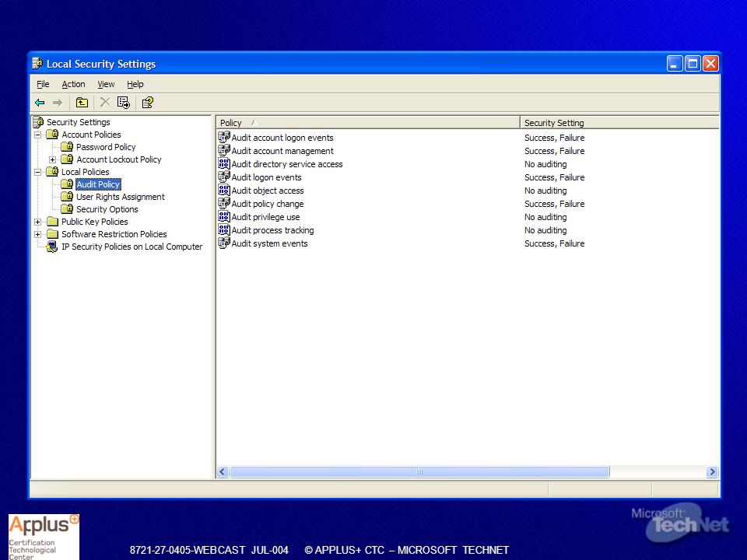Click Success, Failure value for system events
This screenshot has height=560, width=747.
[x=554, y=243]
